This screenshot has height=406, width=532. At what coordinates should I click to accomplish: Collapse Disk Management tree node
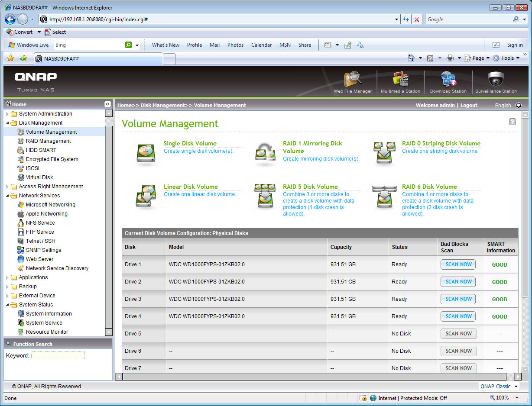tap(7, 123)
